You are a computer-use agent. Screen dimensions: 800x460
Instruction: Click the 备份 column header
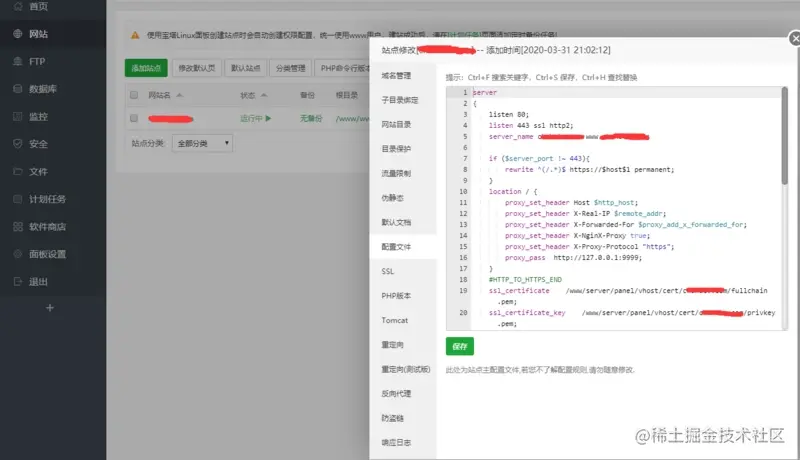click(307, 95)
